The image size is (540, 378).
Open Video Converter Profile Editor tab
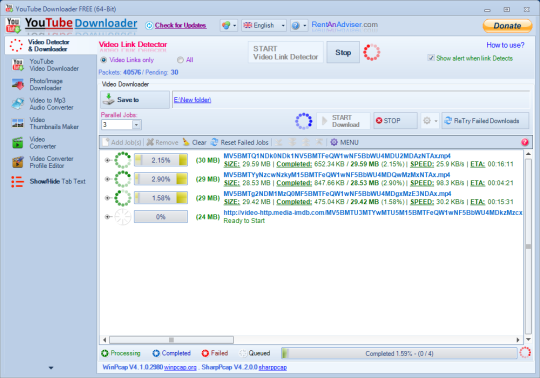[51, 162]
